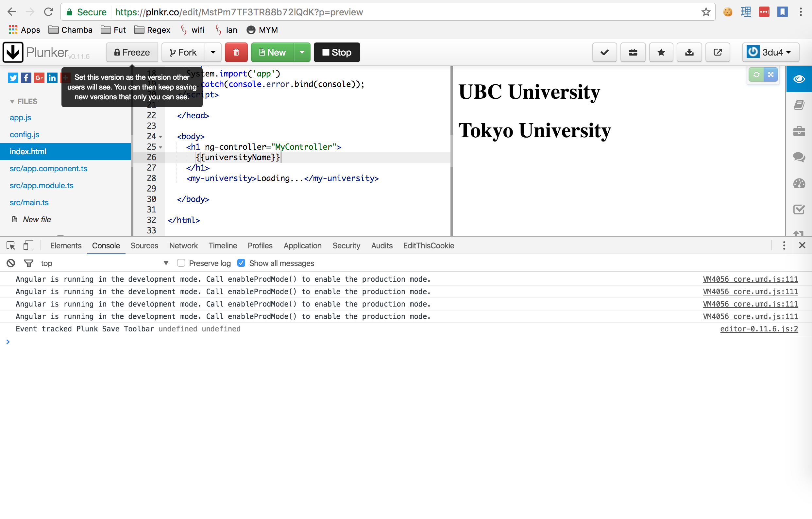The width and height of the screenshot is (812, 519).
Task: Click the clear console icon
Action: tap(11, 263)
